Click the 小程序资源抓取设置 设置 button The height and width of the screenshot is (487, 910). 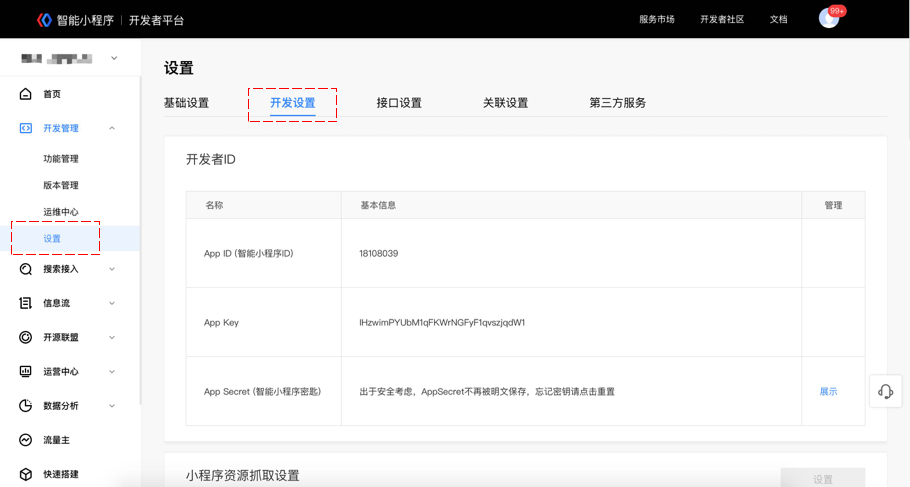click(822, 478)
